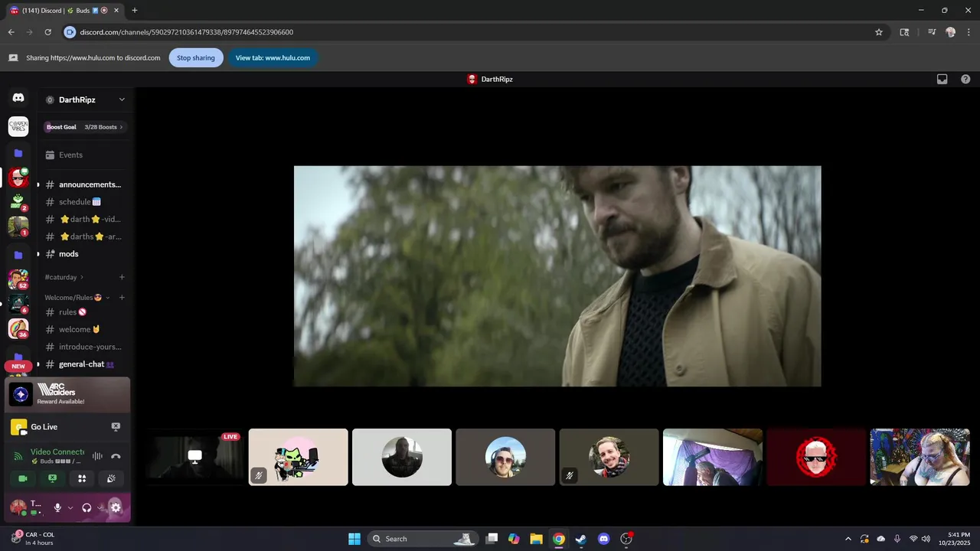980x551 pixels.
Task: Stop streaming icon beside Go Live
Action: (x=116, y=426)
